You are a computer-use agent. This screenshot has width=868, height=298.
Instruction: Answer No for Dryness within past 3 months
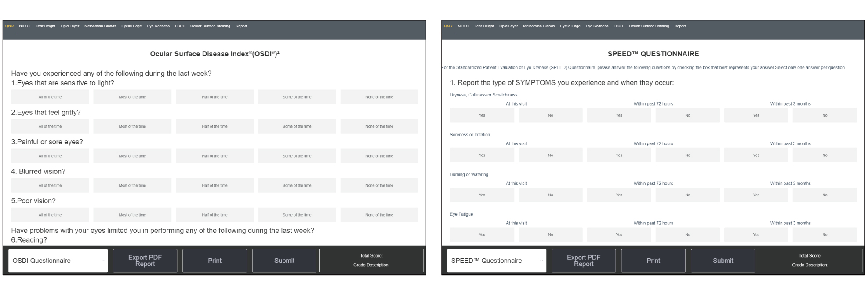(x=824, y=115)
